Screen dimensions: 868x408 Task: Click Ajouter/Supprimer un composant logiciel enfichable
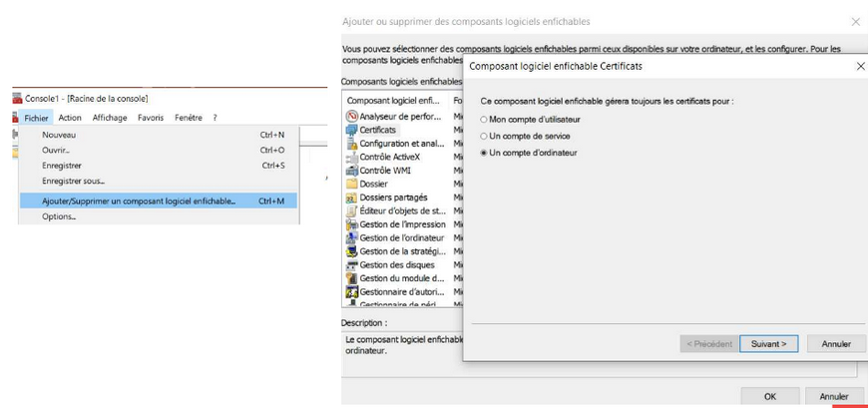pos(139,201)
